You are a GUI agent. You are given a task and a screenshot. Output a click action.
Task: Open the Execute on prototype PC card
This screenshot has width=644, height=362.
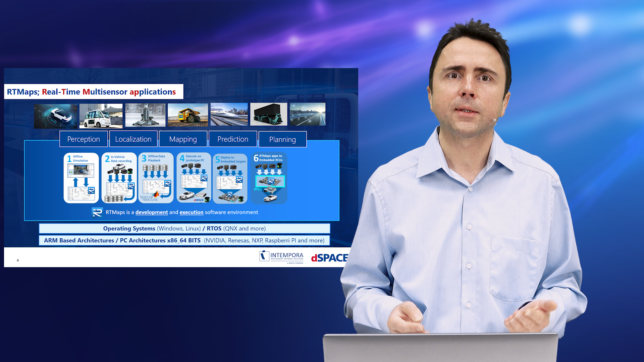pyautogui.click(x=194, y=178)
